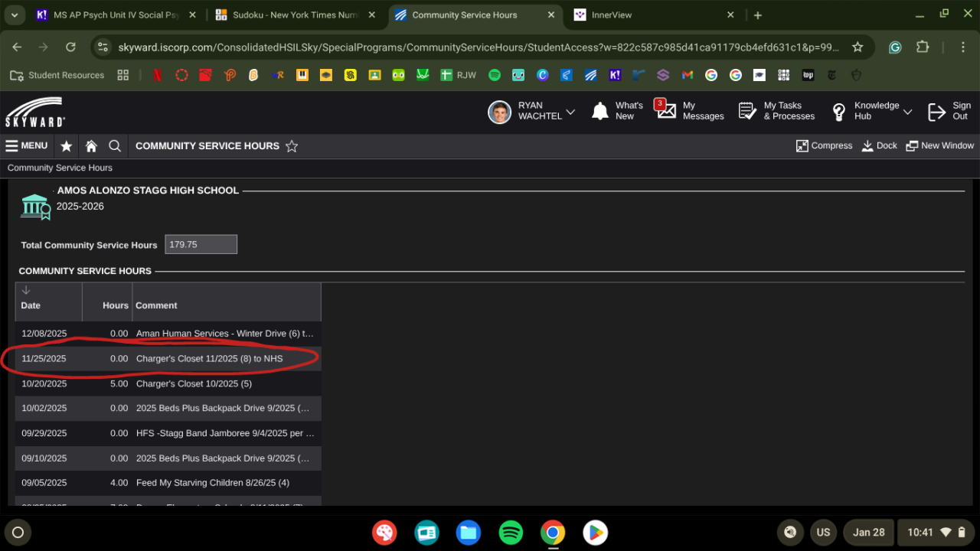Image resolution: width=980 pixels, height=551 pixels.
Task: Reload the current page
Action: tap(70, 47)
